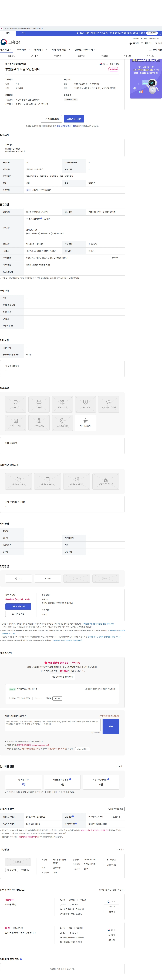Click the question textarea for 채용 담당자
This screenshot has width=162, height=980.
pos(53,725)
